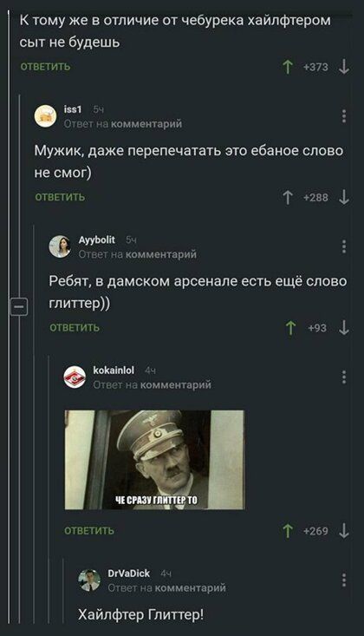Image resolution: width=364 pixels, height=636 pixels.
Task: Upvote Ayybolit's comment rated +93
Action: tap(290, 328)
